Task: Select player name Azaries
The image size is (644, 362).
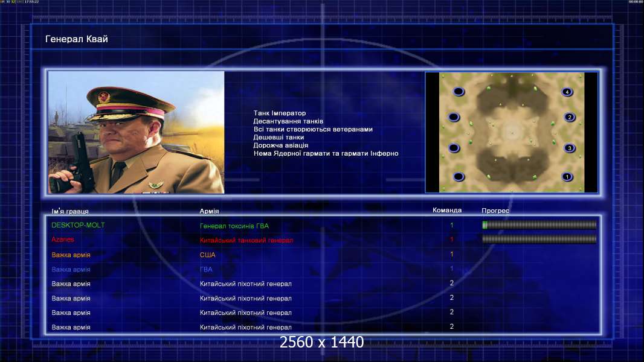Action: [63, 240]
